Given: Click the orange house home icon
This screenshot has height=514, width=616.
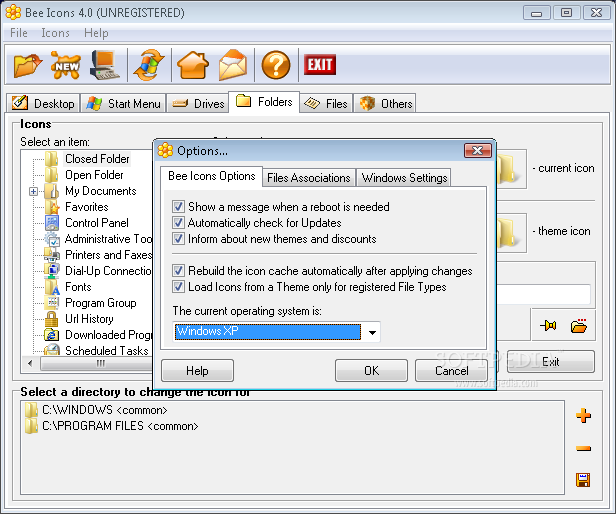Looking at the screenshot, I should coord(193,65).
